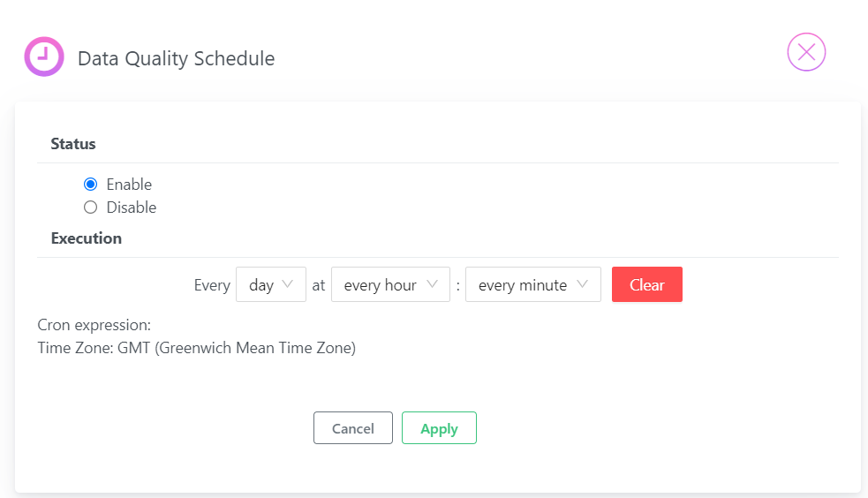
Task: Click the Enable status label text
Action: (129, 184)
